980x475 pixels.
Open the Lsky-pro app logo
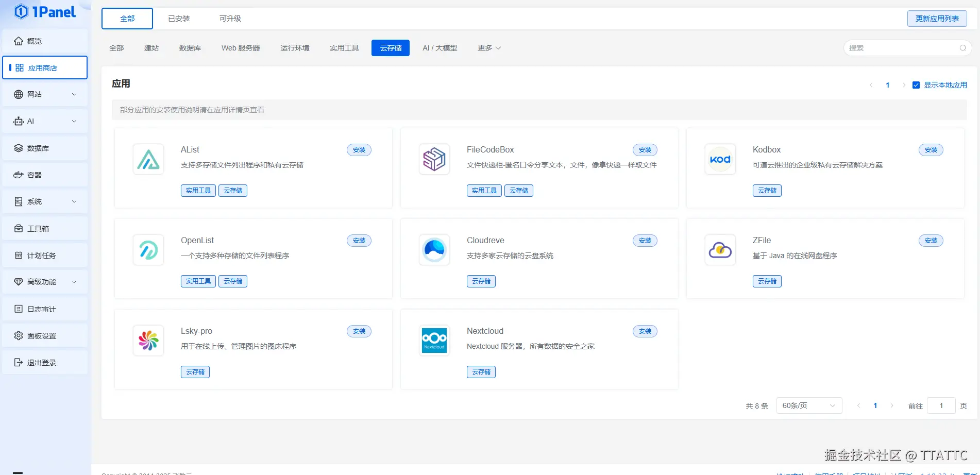tap(148, 341)
